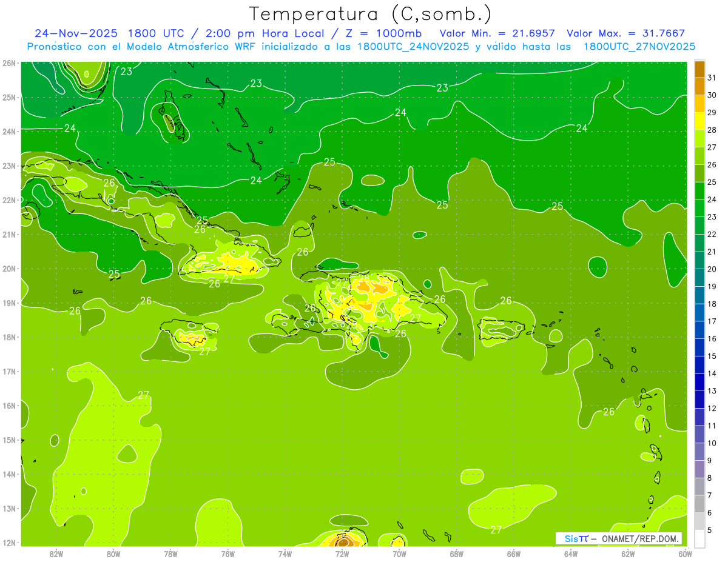Click the title 'Temperatura (C,somb.)'
Image resolution: width=728 pixels, height=562 pixels.
(371, 14)
